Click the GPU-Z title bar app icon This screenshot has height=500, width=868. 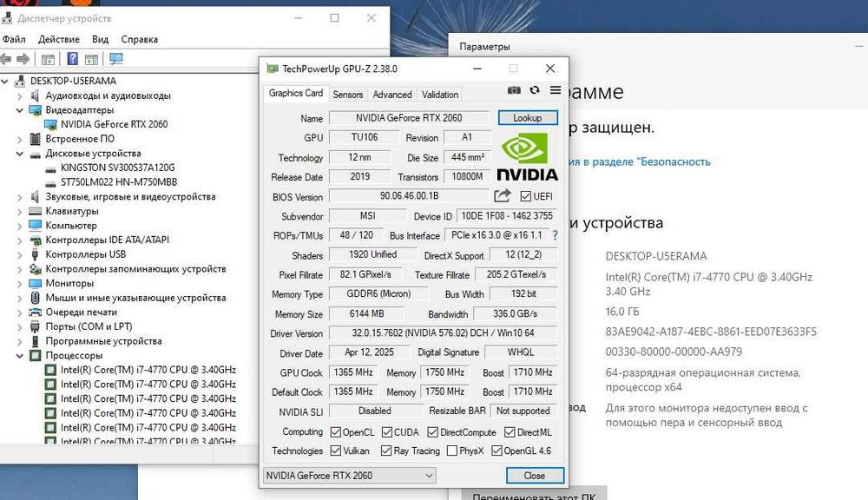click(x=272, y=69)
